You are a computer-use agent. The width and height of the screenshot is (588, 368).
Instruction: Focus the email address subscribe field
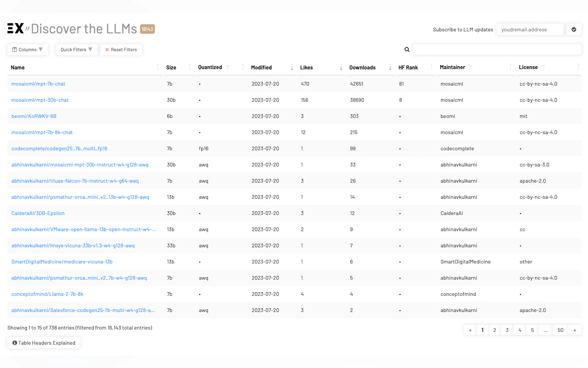pos(530,29)
